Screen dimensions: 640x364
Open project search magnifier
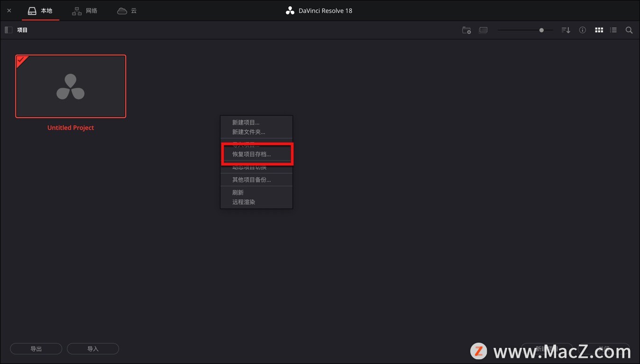[629, 30]
